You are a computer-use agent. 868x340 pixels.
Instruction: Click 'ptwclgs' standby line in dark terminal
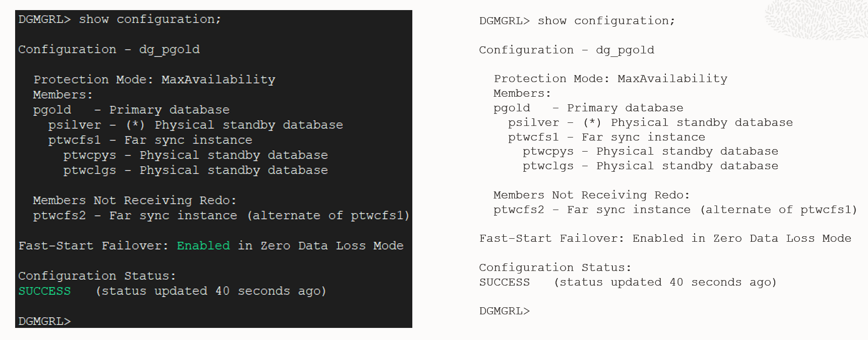[x=196, y=170]
